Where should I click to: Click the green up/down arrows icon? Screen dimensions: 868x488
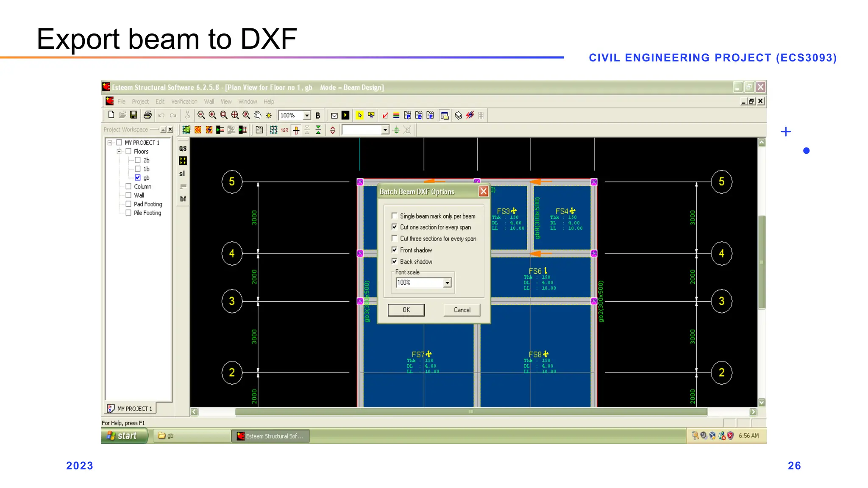[318, 130]
